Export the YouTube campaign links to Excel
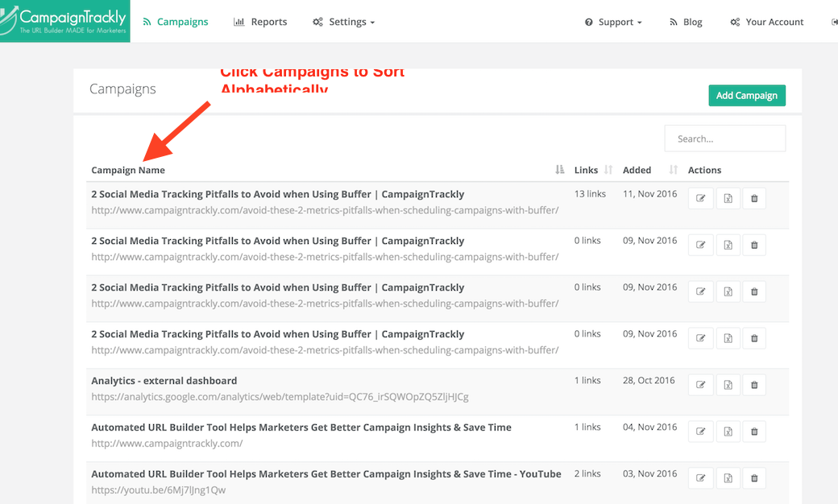This screenshot has height=504, width=838. [728, 477]
